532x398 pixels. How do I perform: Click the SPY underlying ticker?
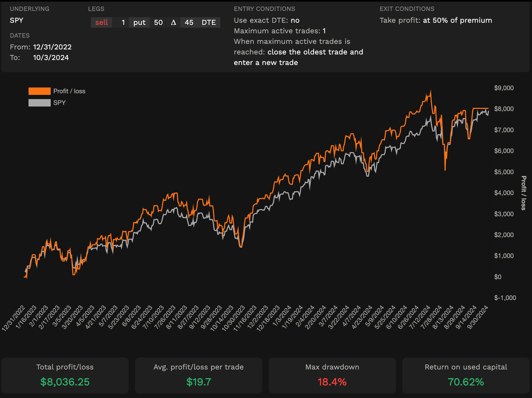16,20
